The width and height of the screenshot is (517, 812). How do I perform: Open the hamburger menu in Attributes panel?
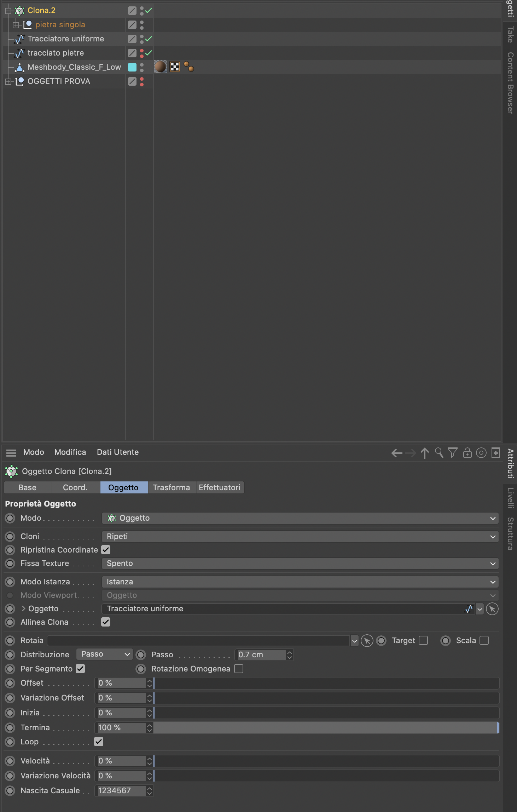click(x=11, y=453)
